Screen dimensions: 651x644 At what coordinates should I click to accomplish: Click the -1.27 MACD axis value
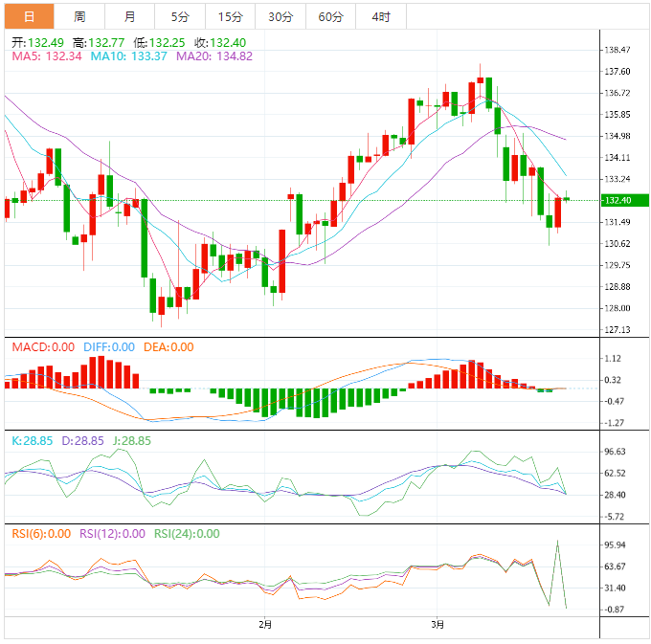click(x=614, y=423)
